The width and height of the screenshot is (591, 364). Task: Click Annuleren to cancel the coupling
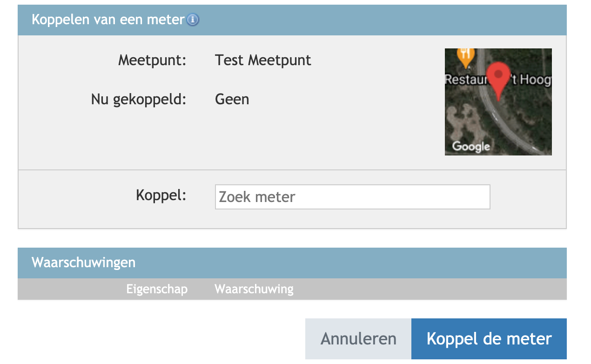click(358, 338)
